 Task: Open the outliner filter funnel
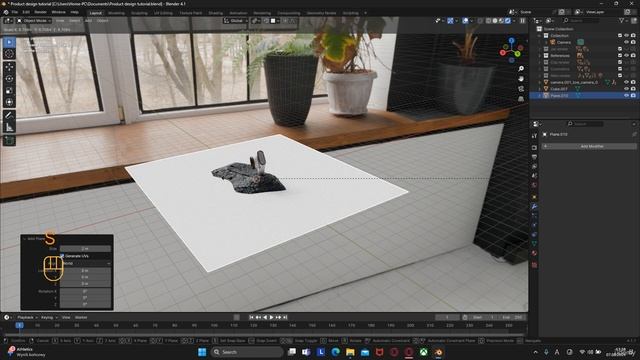pyautogui.click(x=622, y=20)
